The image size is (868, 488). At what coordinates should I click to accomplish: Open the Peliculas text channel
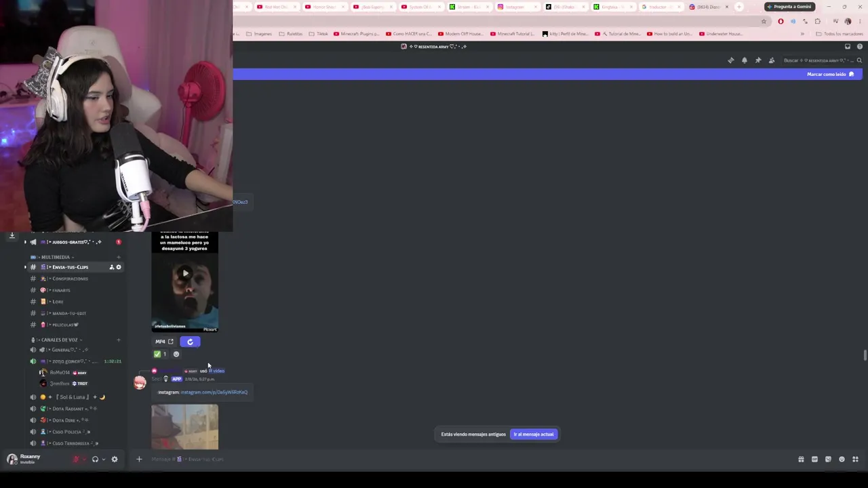click(64, 325)
